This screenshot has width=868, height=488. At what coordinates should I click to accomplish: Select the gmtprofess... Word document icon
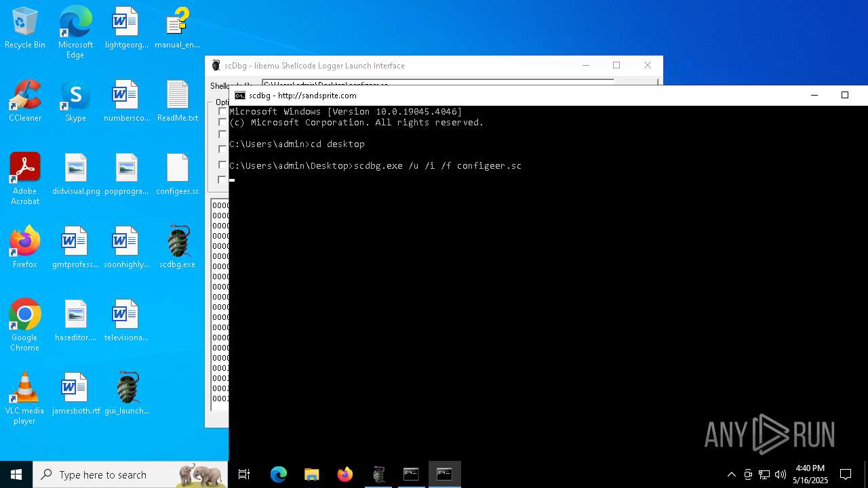pyautogui.click(x=75, y=248)
